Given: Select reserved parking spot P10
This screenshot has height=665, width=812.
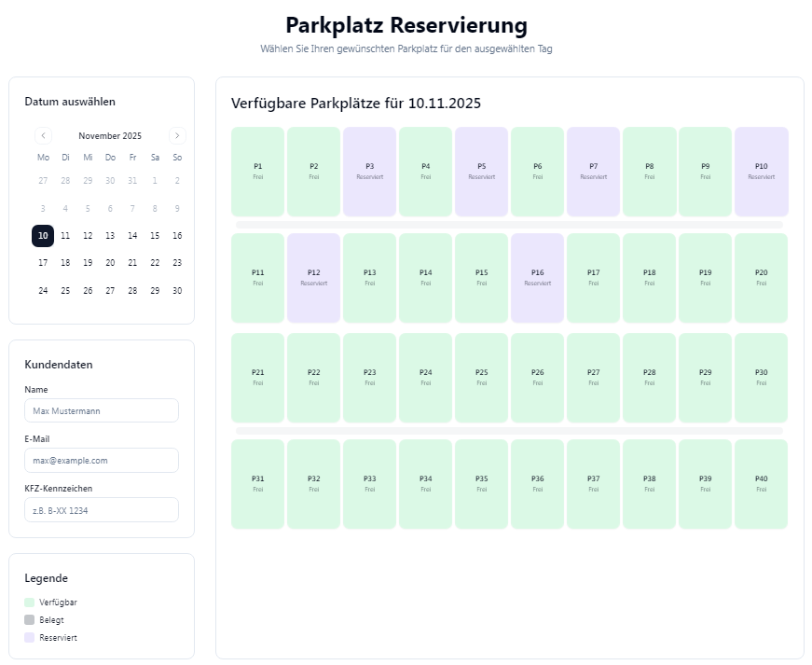Looking at the screenshot, I should (x=761, y=172).
